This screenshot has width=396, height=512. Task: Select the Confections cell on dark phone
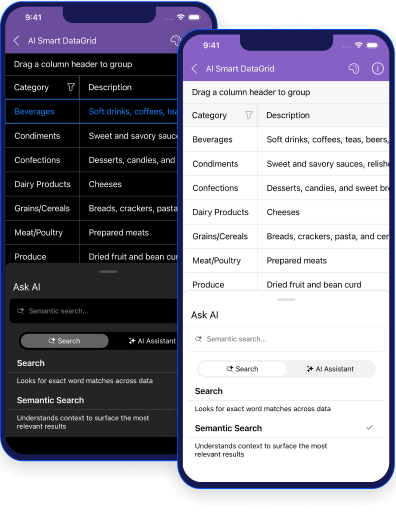pos(42,160)
